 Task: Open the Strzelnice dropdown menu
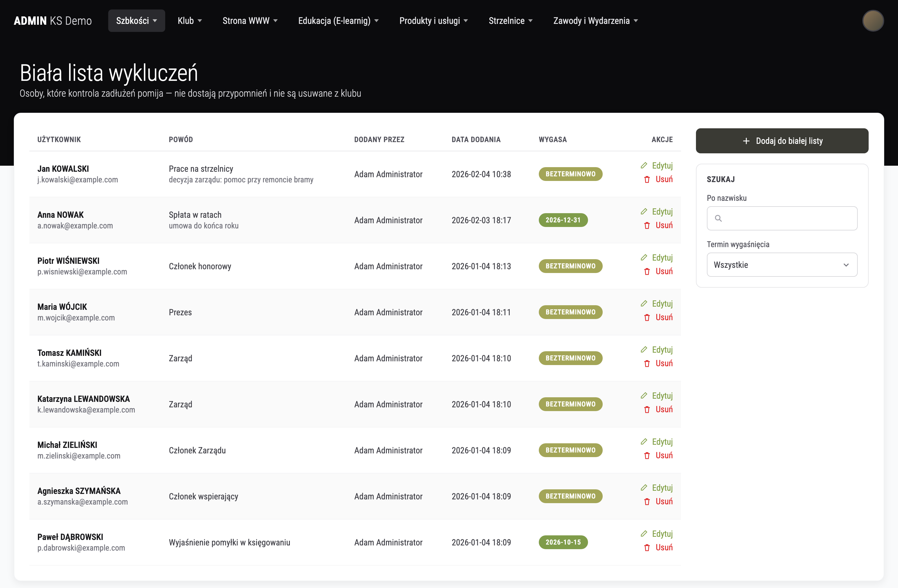pyautogui.click(x=511, y=21)
